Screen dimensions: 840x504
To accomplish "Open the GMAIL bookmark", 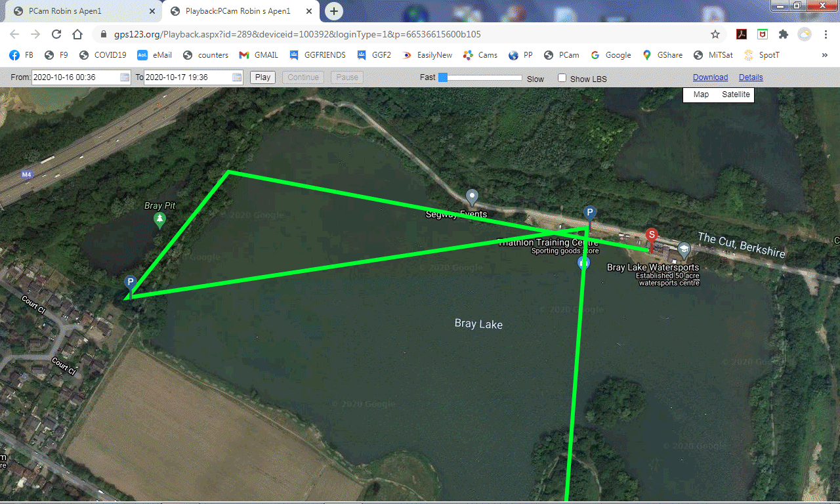I will tap(265, 55).
